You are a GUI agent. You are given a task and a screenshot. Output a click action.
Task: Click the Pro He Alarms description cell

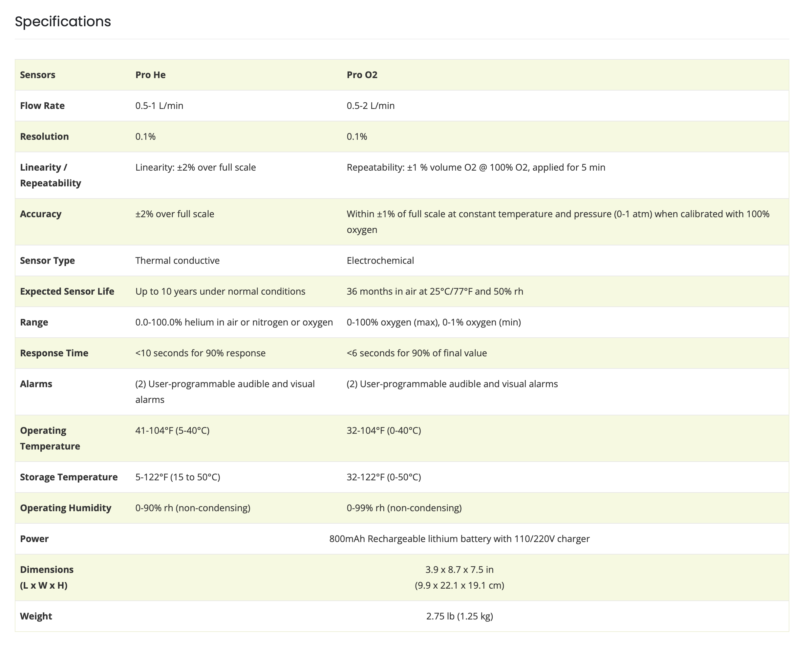[225, 391]
